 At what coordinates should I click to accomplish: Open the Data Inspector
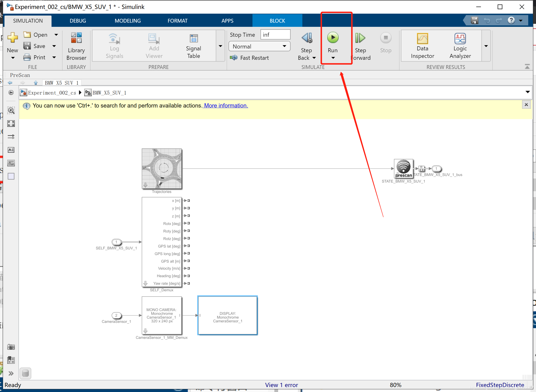(x=422, y=46)
